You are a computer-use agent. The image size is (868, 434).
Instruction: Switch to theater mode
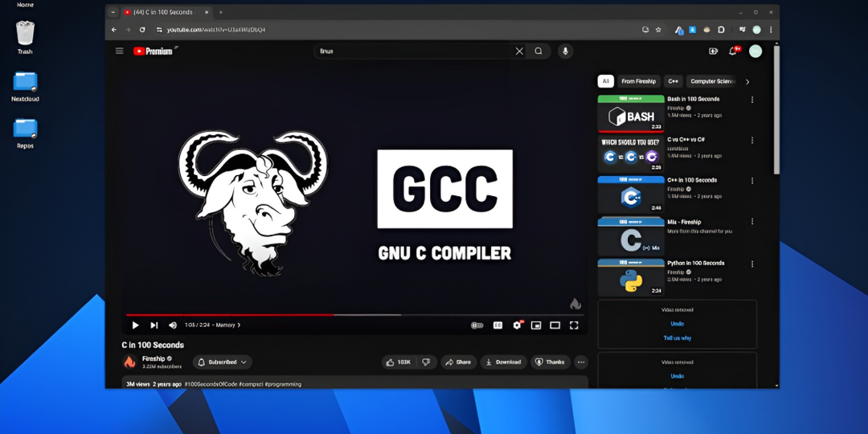click(x=555, y=325)
